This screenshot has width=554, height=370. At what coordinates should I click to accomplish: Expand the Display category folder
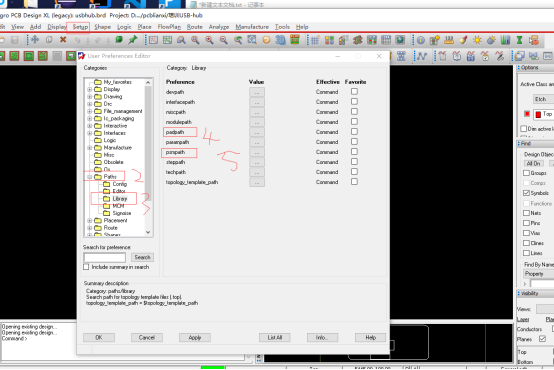click(90, 89)
